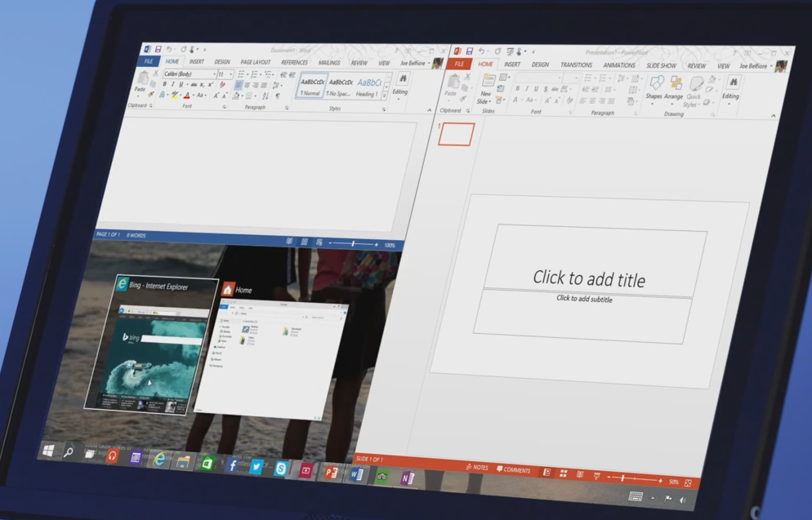Image resolution: width=812 pixels, height=520 pixels.
Task: Open the Editing button in Word
Action: click(401, 85)
